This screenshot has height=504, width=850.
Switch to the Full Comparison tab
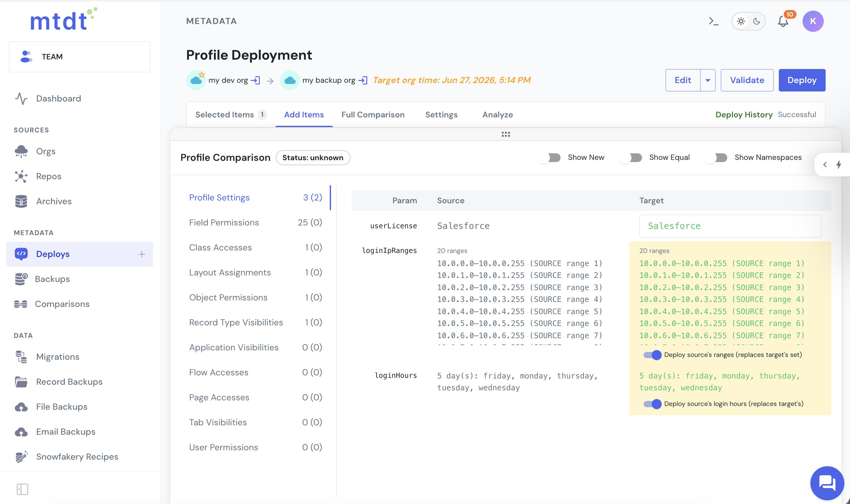(x=373, y=115)
